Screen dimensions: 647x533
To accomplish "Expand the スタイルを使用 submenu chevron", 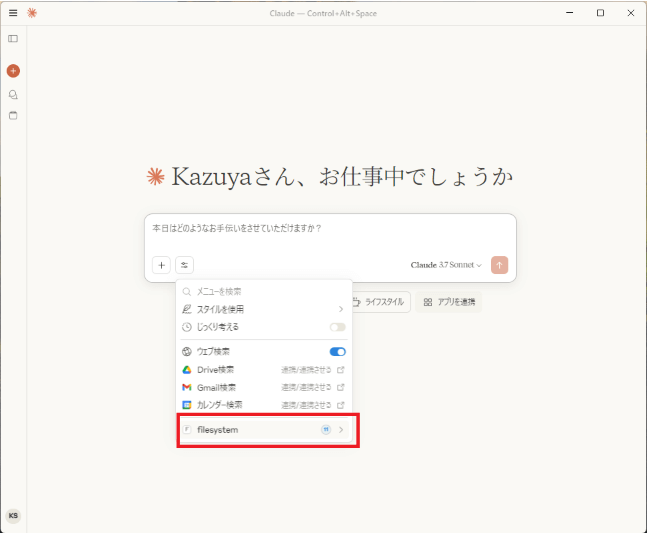I will 341,309.
